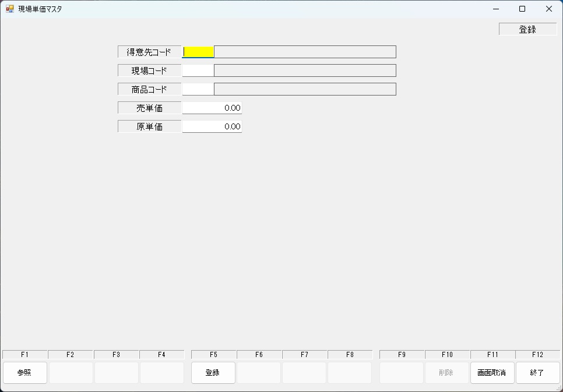Screen dimensions: 563x392
Task: Click the 登録 mode indicator at top right
Action: pos(527,29)
